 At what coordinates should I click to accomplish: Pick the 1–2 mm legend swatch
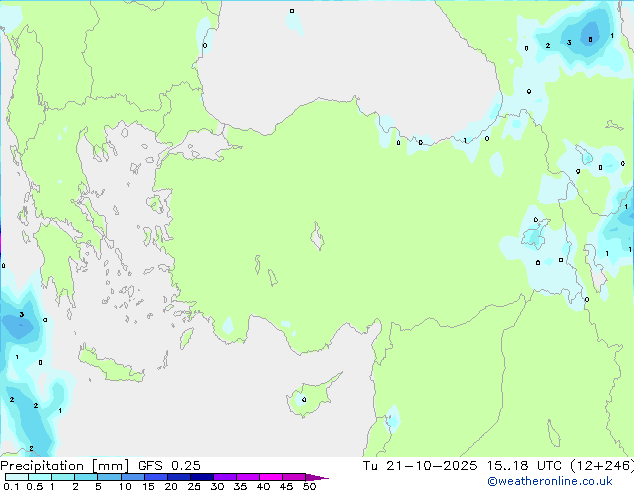point(63,477)
